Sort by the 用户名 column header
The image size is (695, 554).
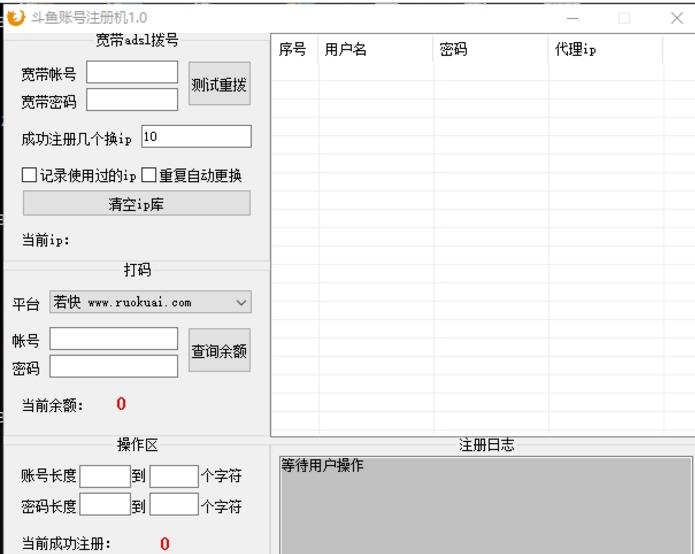coord(376,49)
